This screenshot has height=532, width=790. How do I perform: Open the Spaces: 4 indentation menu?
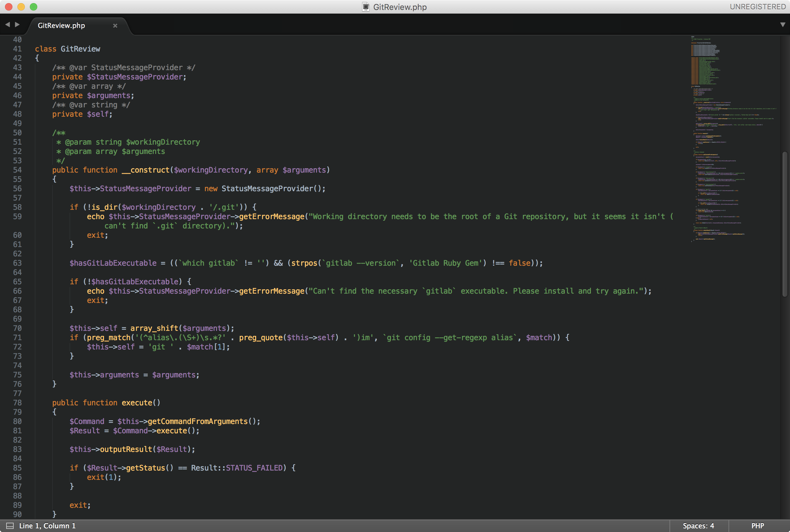coord(698,525)
